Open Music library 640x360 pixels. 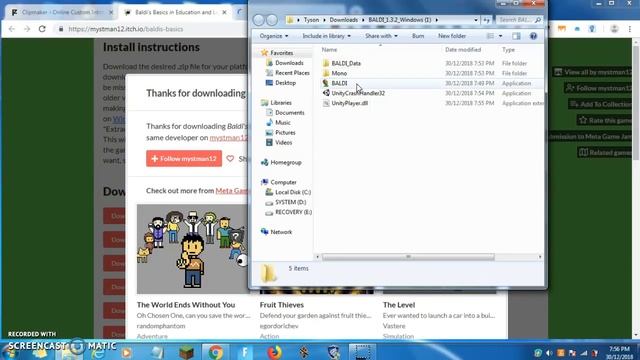pyautogui.click(x=278, y=123)
